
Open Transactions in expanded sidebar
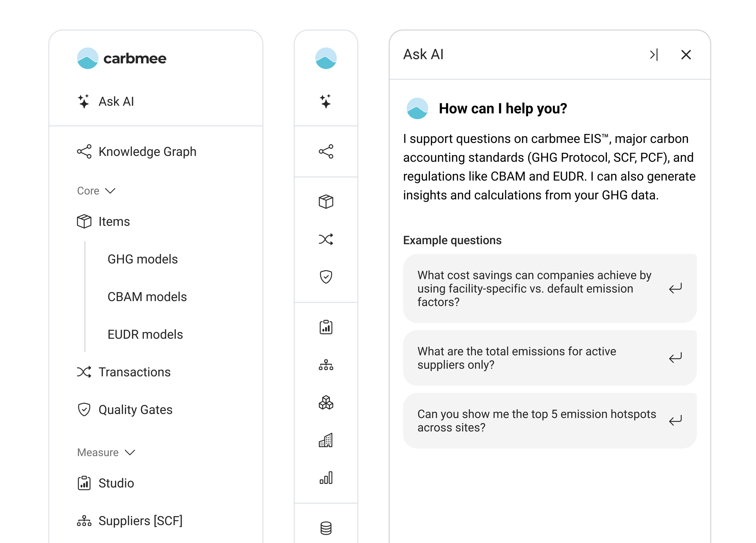click(124, 372)
